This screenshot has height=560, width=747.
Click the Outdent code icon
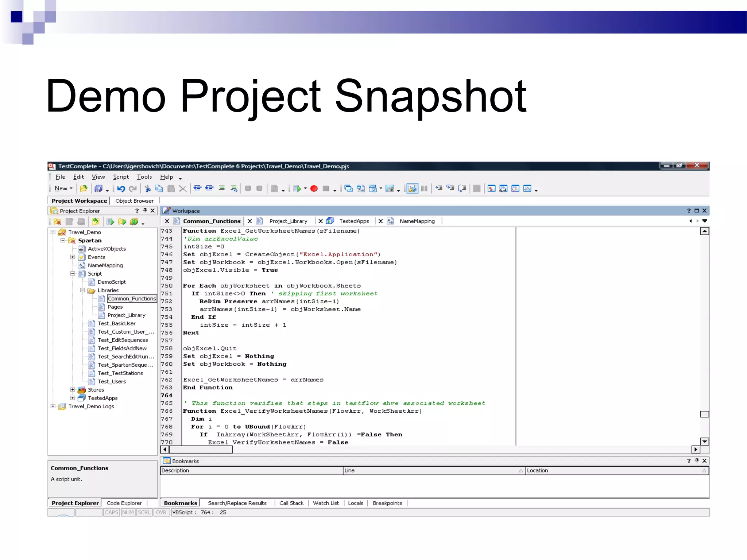point(197,188)
